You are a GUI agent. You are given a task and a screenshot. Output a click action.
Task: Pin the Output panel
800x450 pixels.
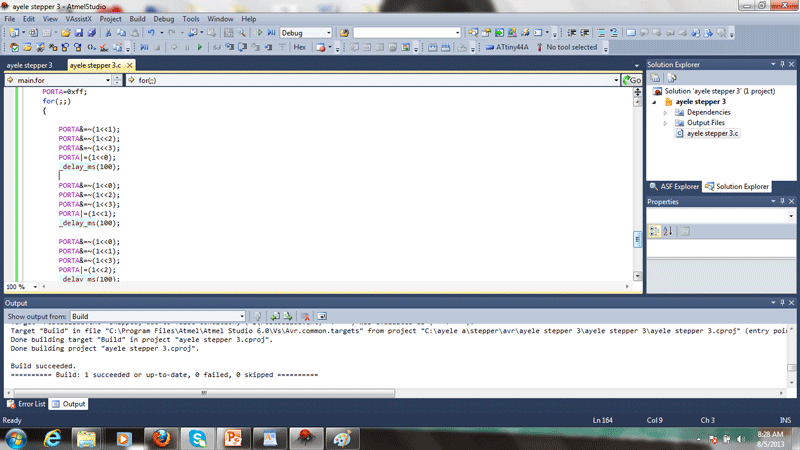(x=782, y=303)
